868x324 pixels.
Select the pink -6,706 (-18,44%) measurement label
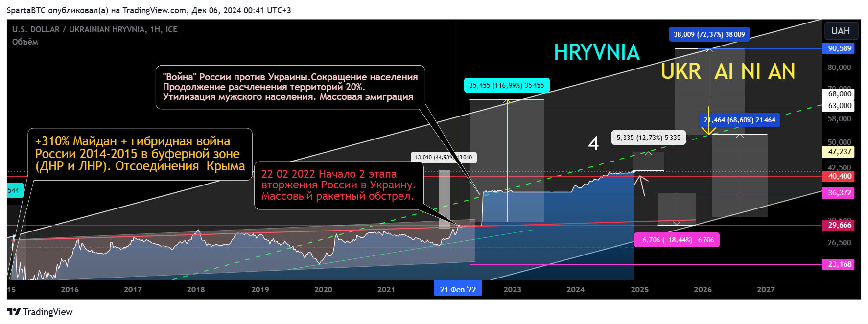pyautogui.click(x=677, y=240)
